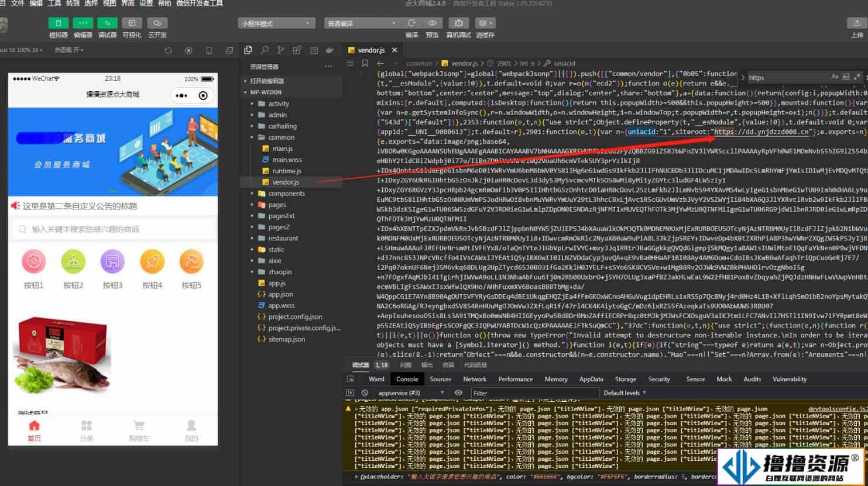Image resolution: width=868 pixels, height=486 pixels.
Task: Click the save-style icon in editor sidebar row
Action: pyautogui.click(x=314, y=50)
